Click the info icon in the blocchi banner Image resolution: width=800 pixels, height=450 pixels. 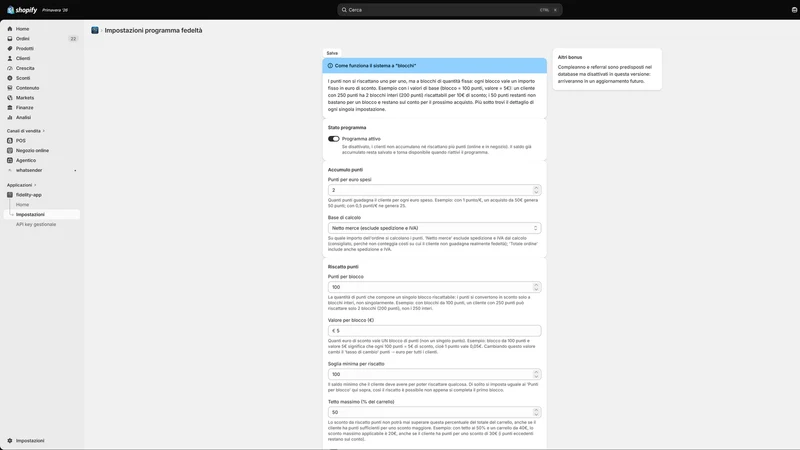[x=330, y=66]
